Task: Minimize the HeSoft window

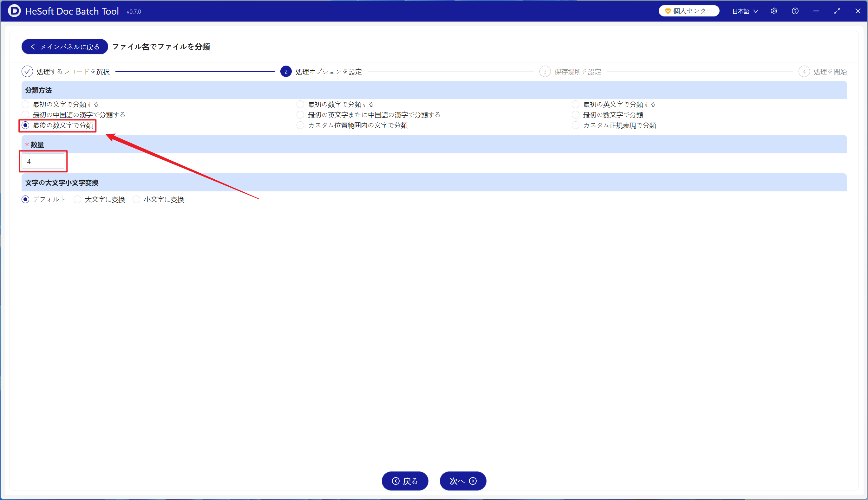Action: (x=816, y=11)
